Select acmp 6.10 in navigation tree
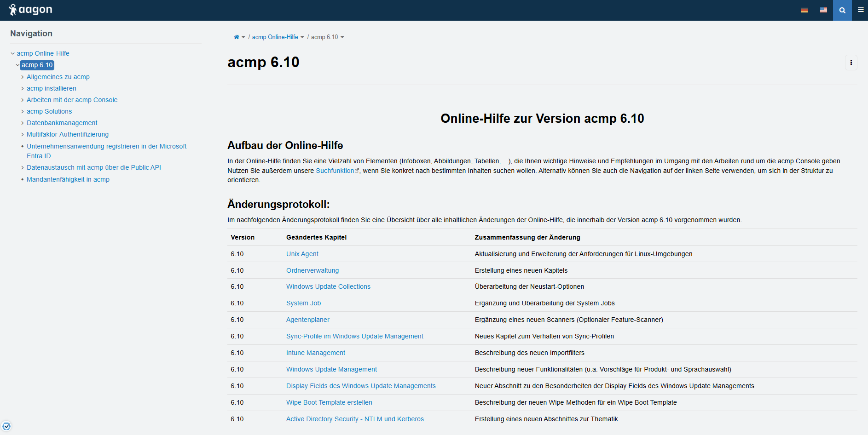Screen dimensions: 868x435 click(37, 65)
